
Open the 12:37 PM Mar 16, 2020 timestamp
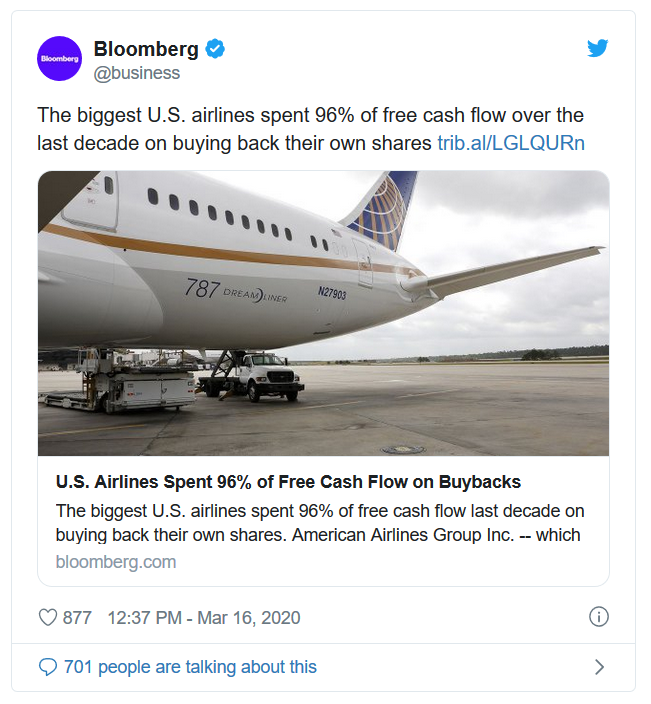pos(204,618)
